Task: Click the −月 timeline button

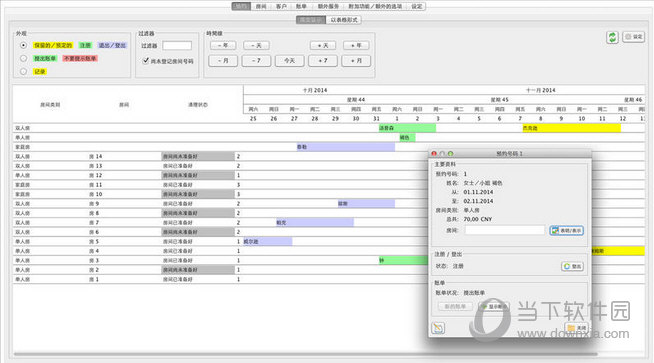Action: [x=223, y=60]
